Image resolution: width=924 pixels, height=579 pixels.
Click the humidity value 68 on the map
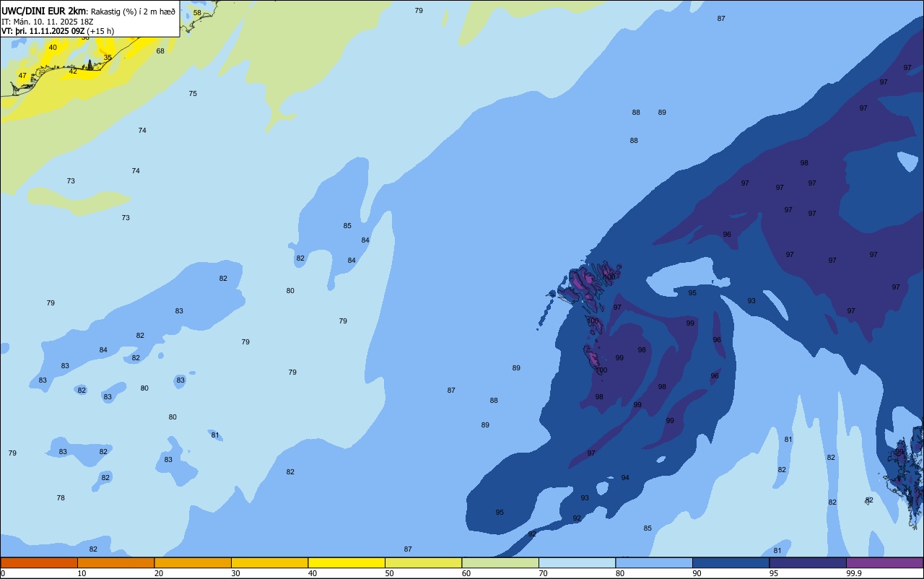(160, 51)
